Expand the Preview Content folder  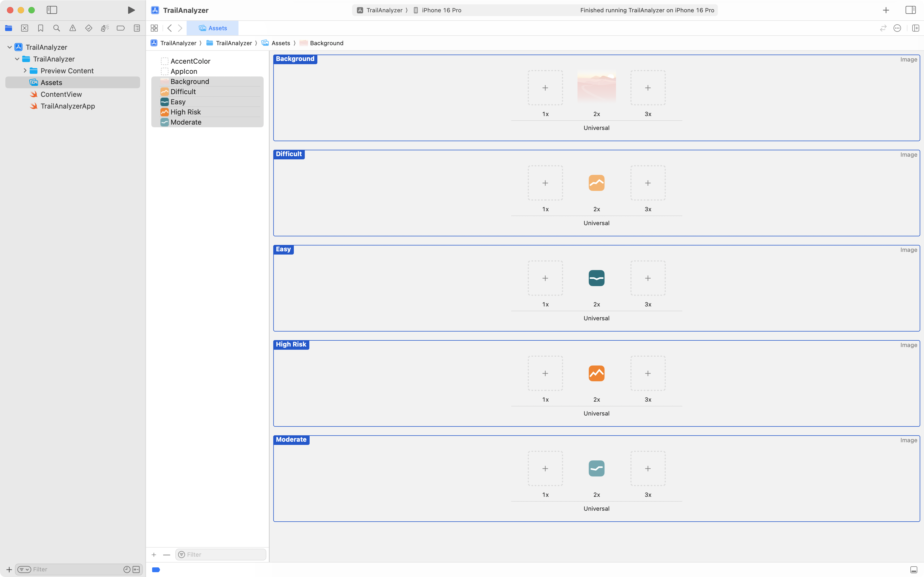click(25, 71)
